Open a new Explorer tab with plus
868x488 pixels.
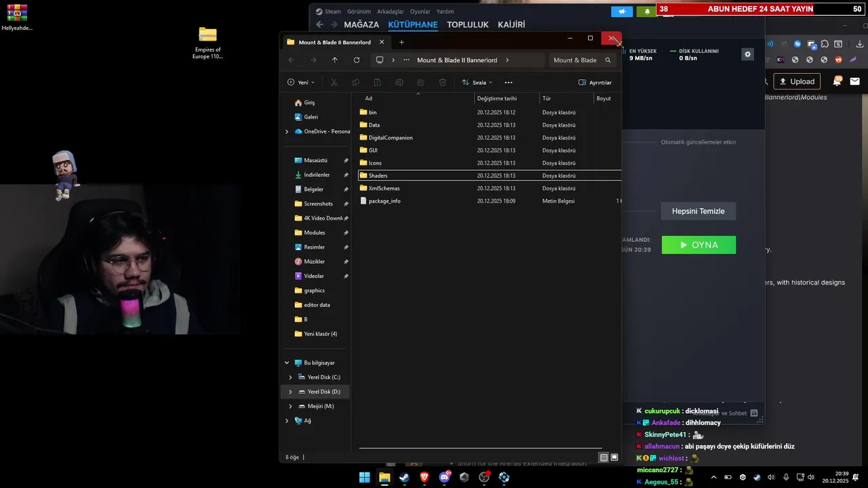click(401, 42)
